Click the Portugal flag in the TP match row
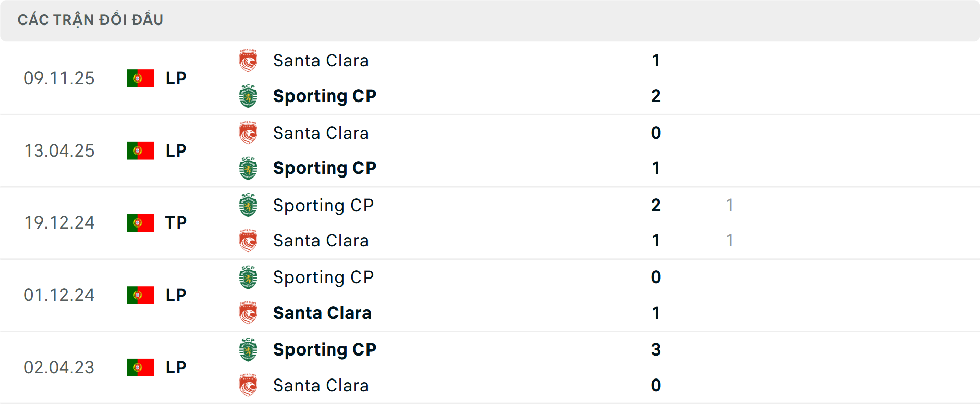 point(140,222)
